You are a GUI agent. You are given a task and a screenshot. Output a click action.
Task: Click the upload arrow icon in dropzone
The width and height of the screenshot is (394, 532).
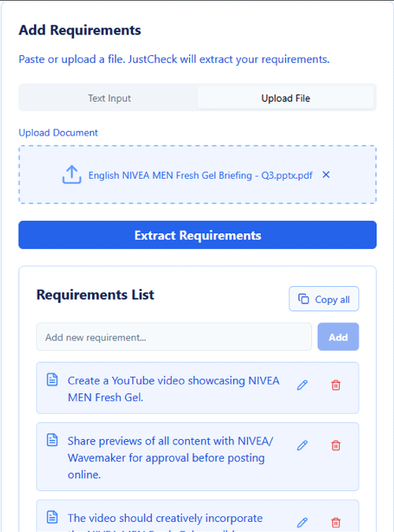coord(72,174)
